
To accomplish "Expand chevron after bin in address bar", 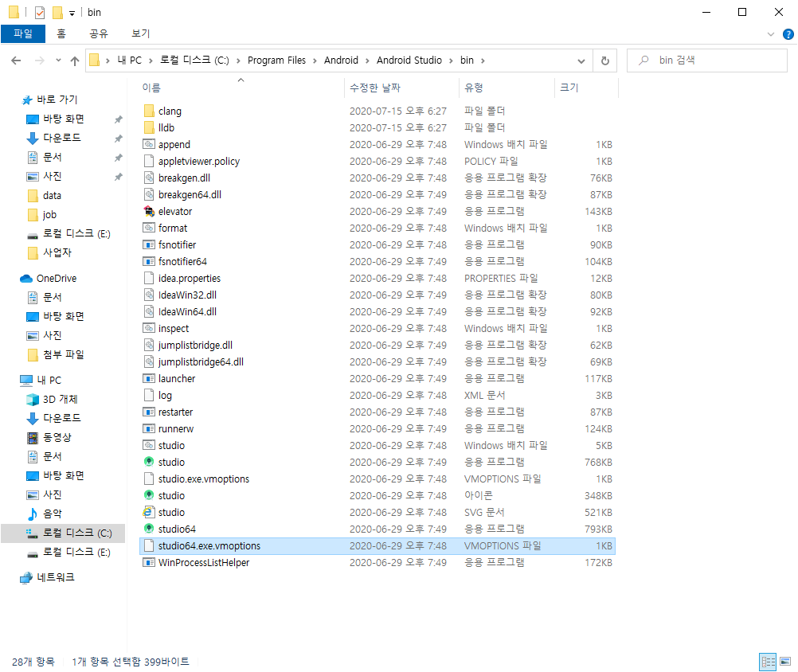I will [x=483, y=61].
